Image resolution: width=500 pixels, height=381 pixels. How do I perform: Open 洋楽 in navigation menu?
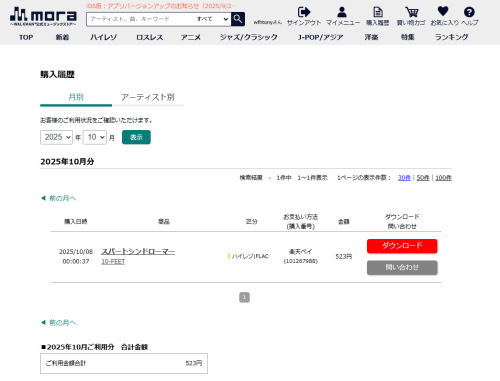click(x=371, y=37)
